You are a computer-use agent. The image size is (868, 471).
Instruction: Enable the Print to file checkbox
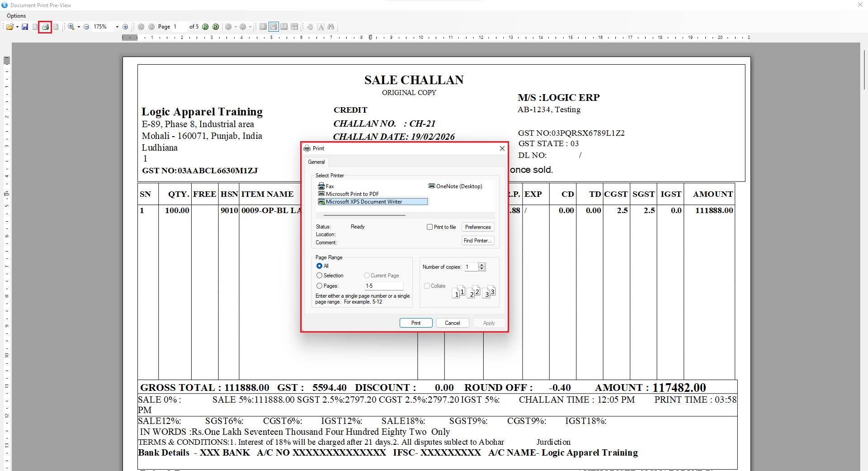click(429, 227)
